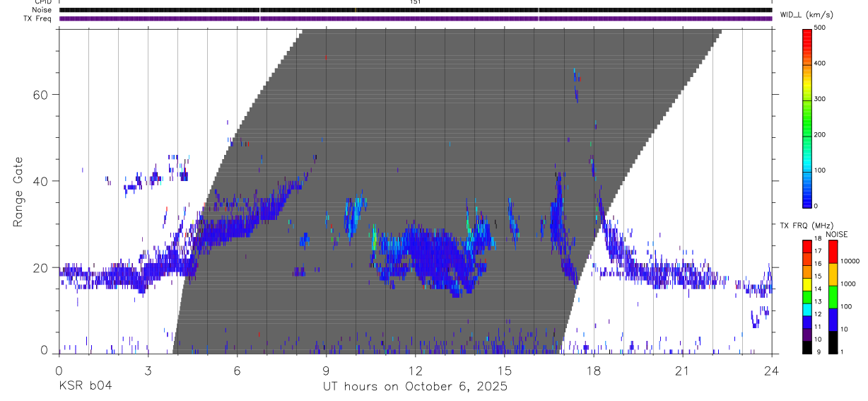
Task: Pick the red top of the WID colorbar
Action: [807, 33]
